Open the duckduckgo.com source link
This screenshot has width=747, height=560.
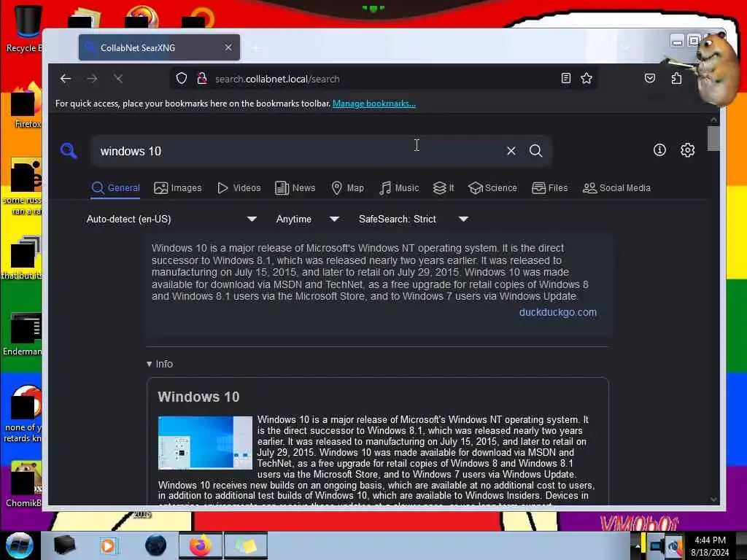click(x=558, y=312)
